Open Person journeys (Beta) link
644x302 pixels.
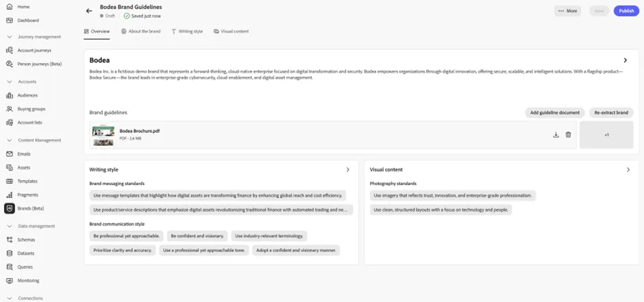[x=40, y=64]
